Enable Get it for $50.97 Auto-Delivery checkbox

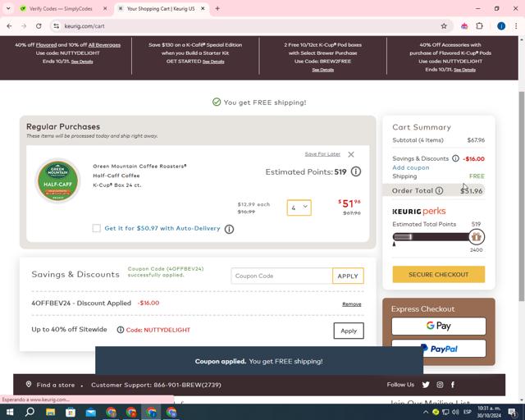pos(97,228)
